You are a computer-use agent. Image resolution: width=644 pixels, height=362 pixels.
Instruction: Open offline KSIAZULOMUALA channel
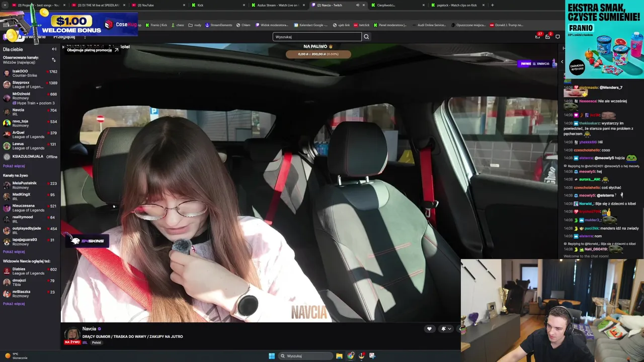pos(30,157)
